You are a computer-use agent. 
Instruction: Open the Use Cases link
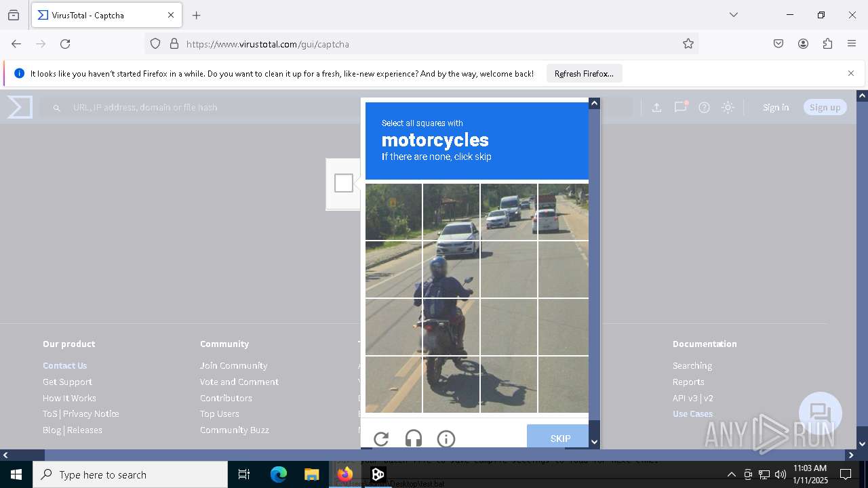pyautogui.click(x=692, y=413)
